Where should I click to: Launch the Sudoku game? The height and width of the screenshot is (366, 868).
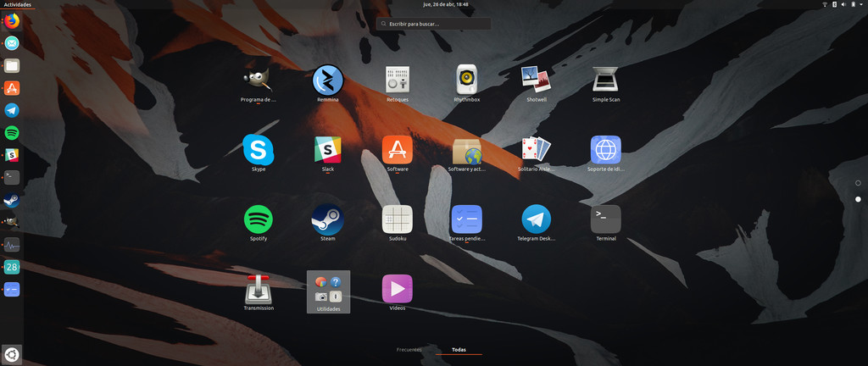pos(398,219)
